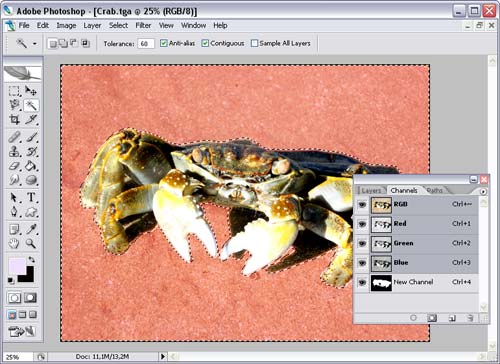The width and height of the screenshot is (500, 364).
Task: Select the Magic Wand tool in toolbox
Action: (31, 105)
